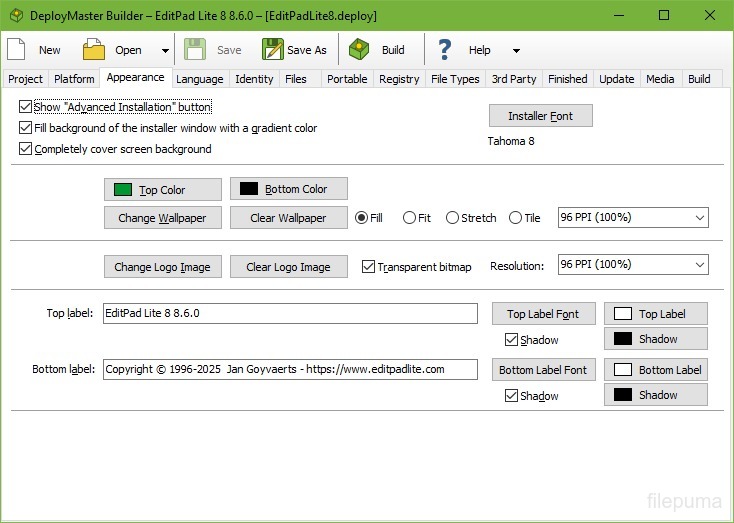Click the Open folder toolbar icon
Image resolution: width=734 pixels, height=523 pixels.
(94, 50)
